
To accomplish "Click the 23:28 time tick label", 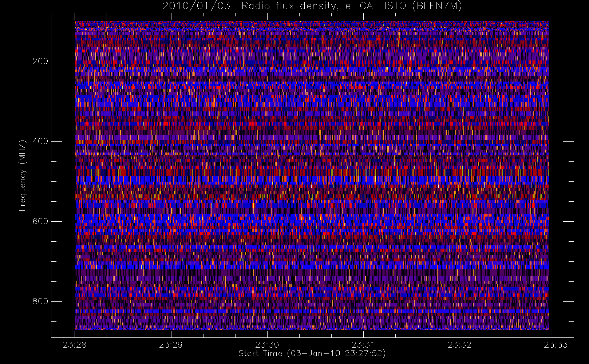I will click(x=75, y=345).
